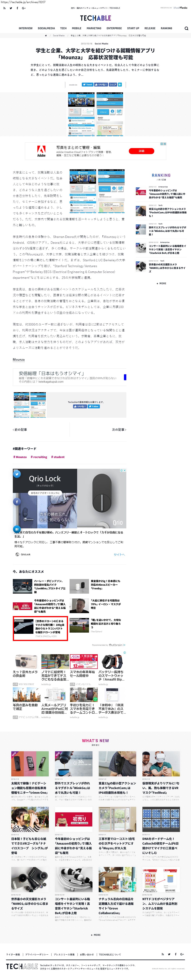Click floating Twitter share icon on Qrio Lock ad
Viewport: 191px width, 980px height.
point(17,474)
